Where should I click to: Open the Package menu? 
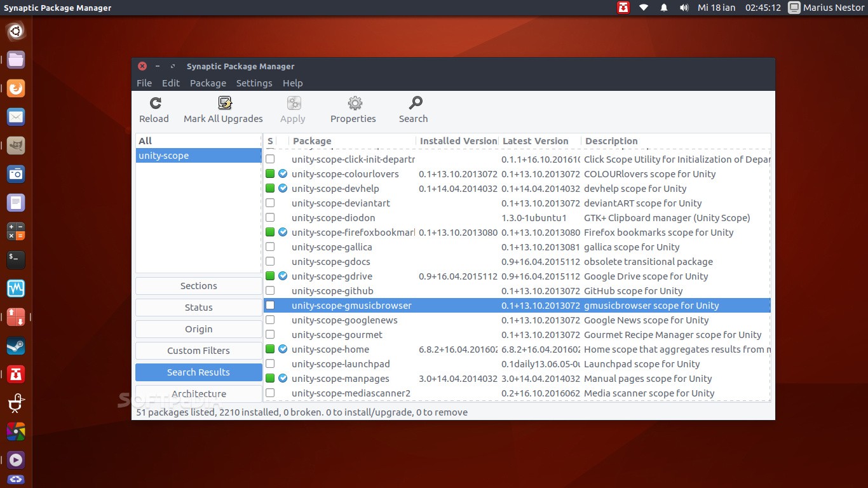coord(208,83)
